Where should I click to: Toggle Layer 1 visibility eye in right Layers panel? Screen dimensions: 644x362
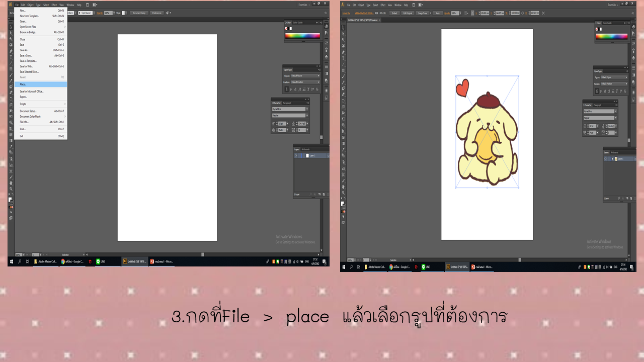point(606,159)
